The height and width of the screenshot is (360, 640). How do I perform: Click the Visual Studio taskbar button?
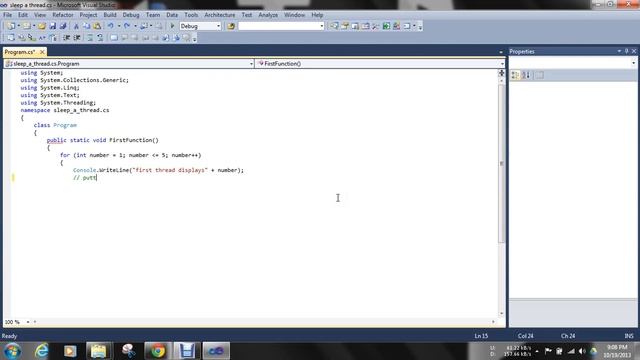coord(216,351)
